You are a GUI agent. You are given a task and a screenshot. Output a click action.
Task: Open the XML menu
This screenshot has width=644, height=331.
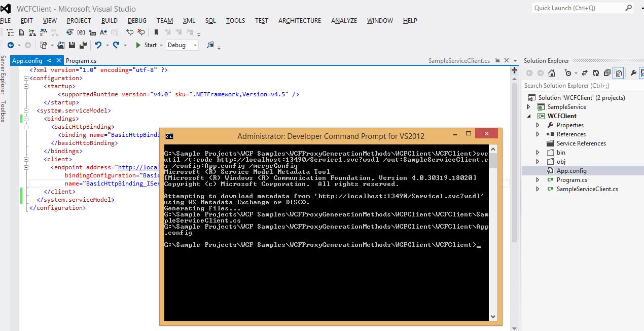189,21
